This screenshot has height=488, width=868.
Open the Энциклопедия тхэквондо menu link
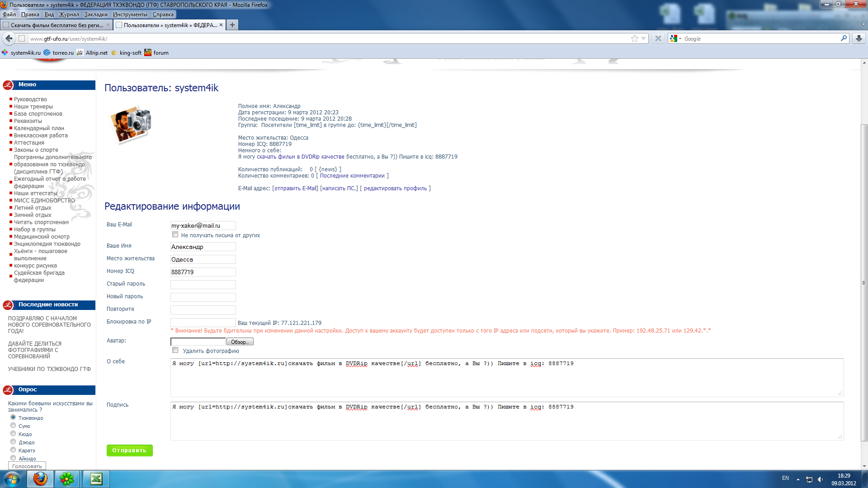pos(47,244)
